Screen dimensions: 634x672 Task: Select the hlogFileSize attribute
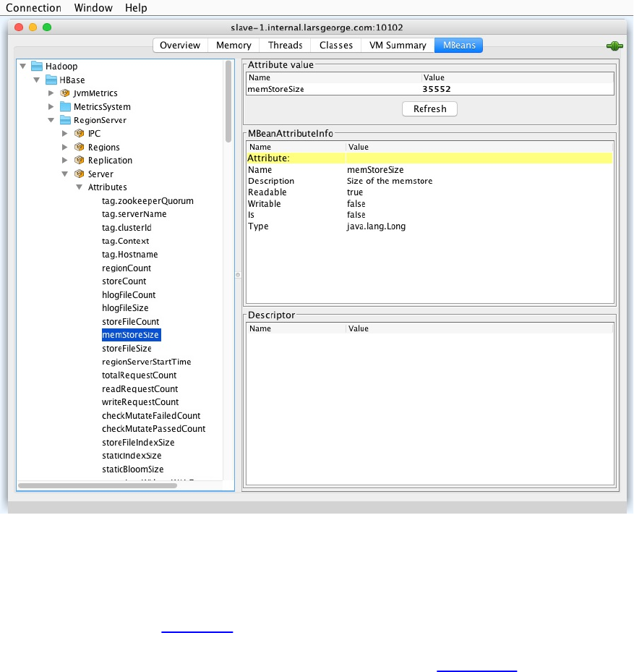click(125, 307)
